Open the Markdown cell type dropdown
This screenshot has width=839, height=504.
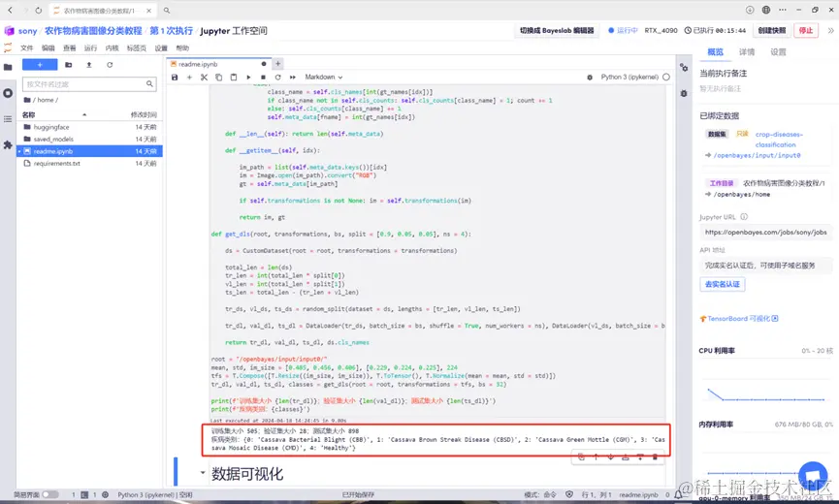coord(324,77)
